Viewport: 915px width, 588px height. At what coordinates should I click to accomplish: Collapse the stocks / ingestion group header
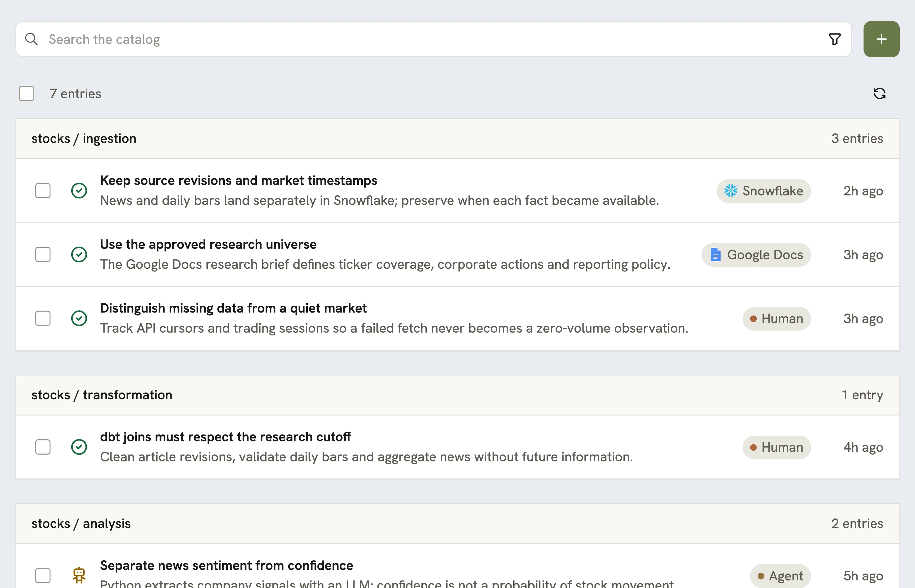click(457, 139)
